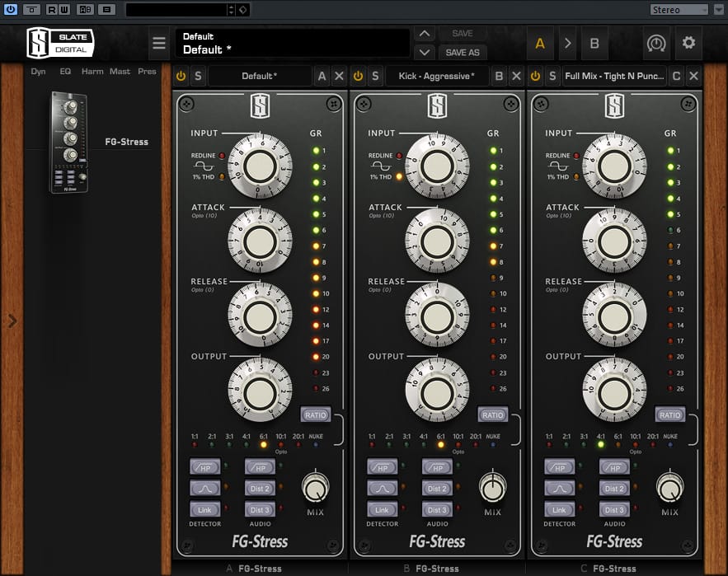Image resolution: width=728 pixels, height=576 pixels.
Task: Click the RATIO button on module B
Action: (492, 415)
